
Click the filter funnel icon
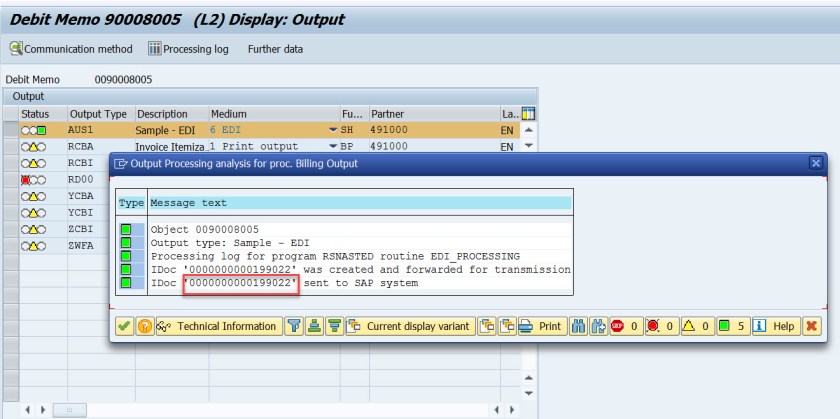click(x=294, y=326)
